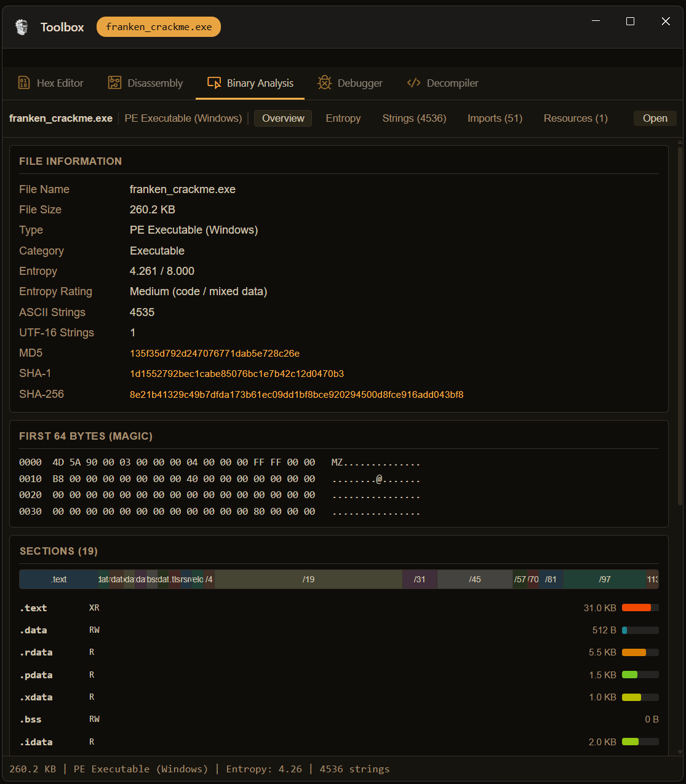Click the hex row at offset 0000
The image size is (686, 784).
[220, 462]
